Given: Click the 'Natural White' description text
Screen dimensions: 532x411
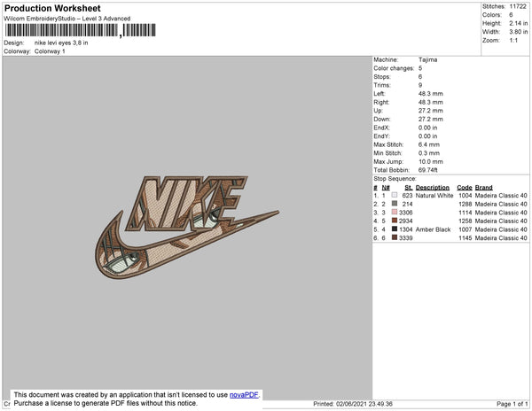Looking at the screenshot, I should (434, 196).
